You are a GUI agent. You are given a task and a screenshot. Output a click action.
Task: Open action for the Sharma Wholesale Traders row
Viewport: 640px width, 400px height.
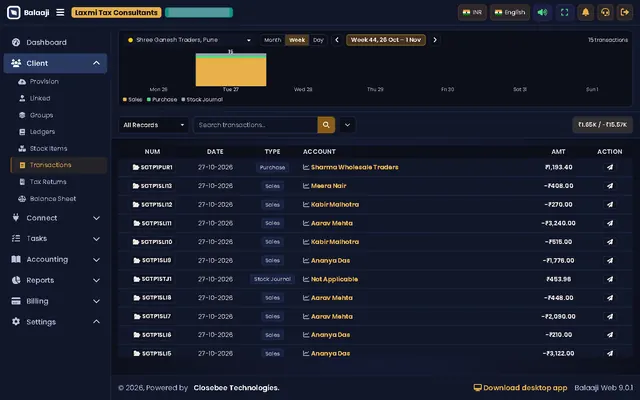pyautogui.click(x=609, y=167)
